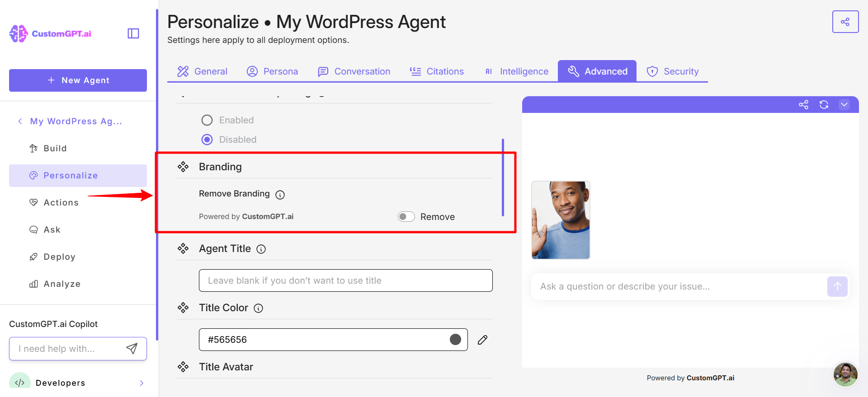Click the CustomGPT.ai brain logo
Viewport: 868px width, 397px height.
tap(19, 33)
